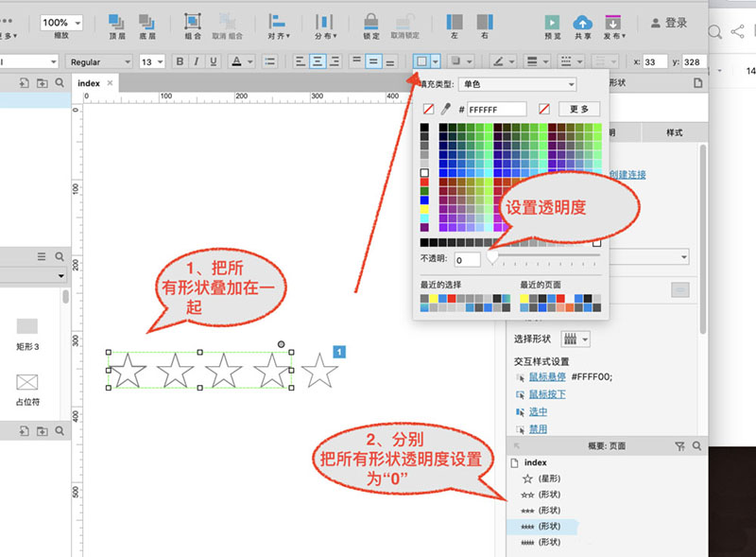Open the fill color dropdown arrow
The height and width of the screenshot is (557, 756).
(436, 61)
